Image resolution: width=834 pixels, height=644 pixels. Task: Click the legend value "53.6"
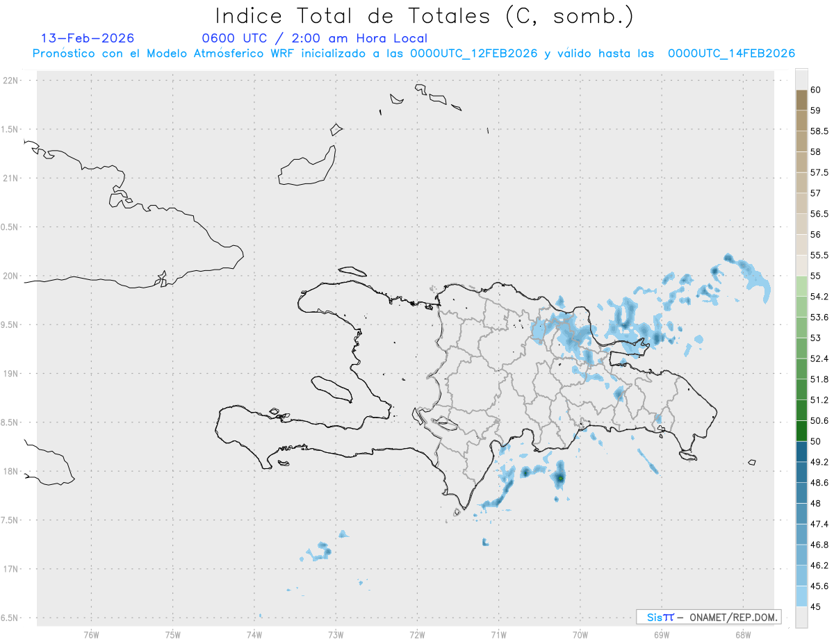point(819,317)
